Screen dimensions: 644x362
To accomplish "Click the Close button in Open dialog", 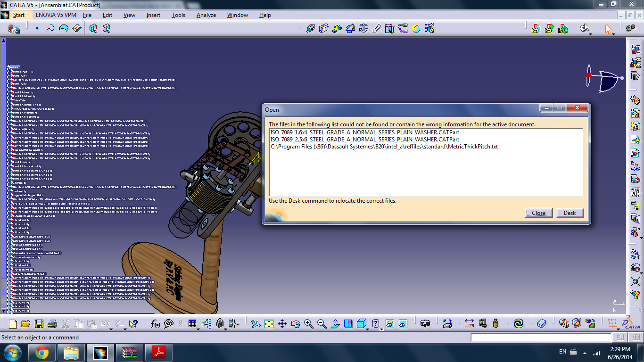I will pos(538,213).
